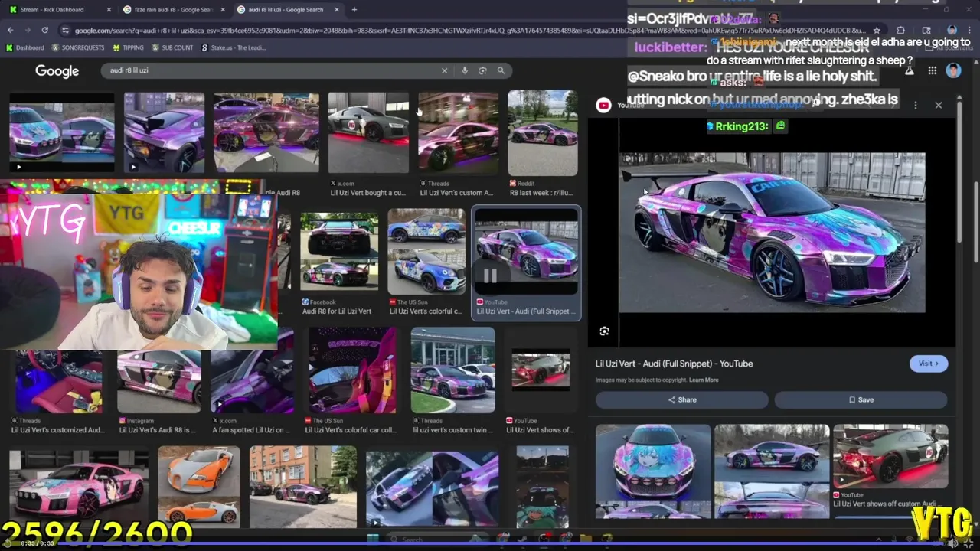Open YouTube Lil Uzi Vert shows off result

(541, 370)
